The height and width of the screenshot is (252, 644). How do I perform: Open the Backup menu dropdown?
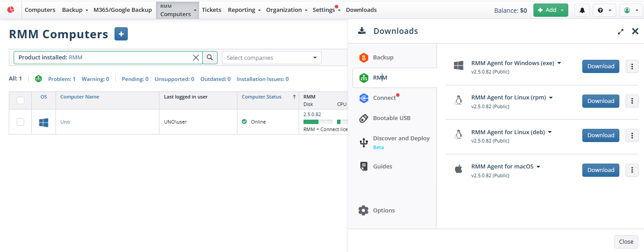point(75,10)
